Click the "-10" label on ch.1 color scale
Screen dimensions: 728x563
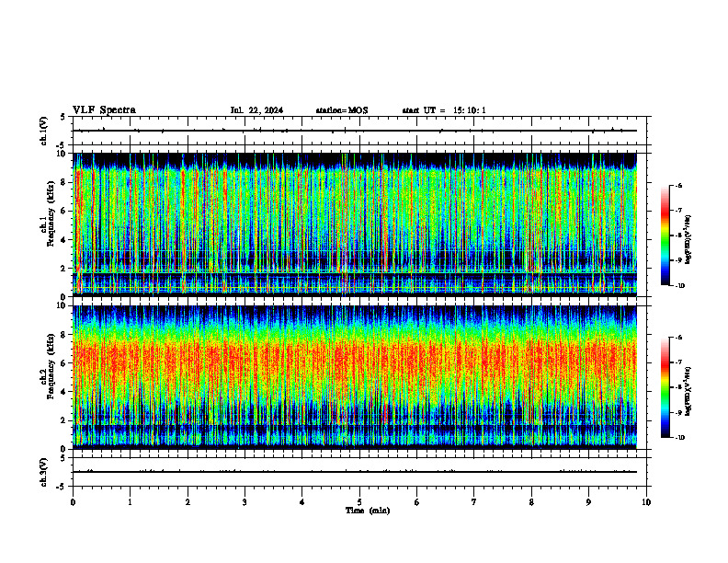click(x=679, y=286)
